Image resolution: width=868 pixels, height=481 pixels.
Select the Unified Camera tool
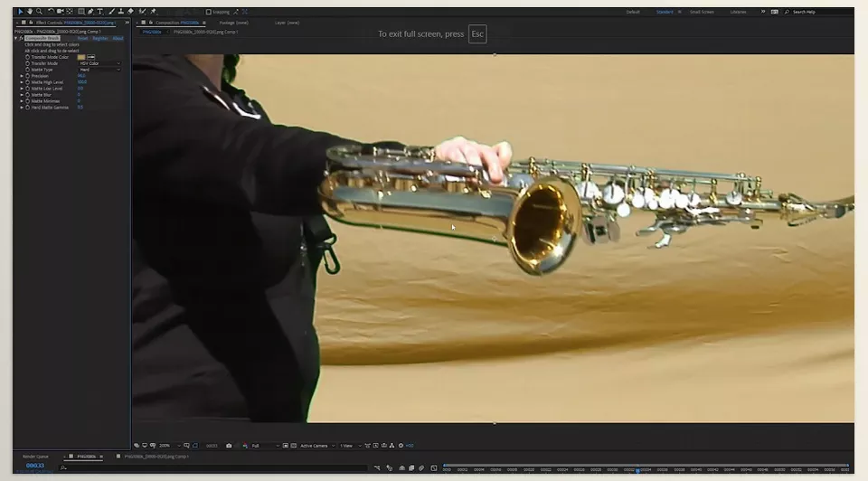click(x=60, y=12)
